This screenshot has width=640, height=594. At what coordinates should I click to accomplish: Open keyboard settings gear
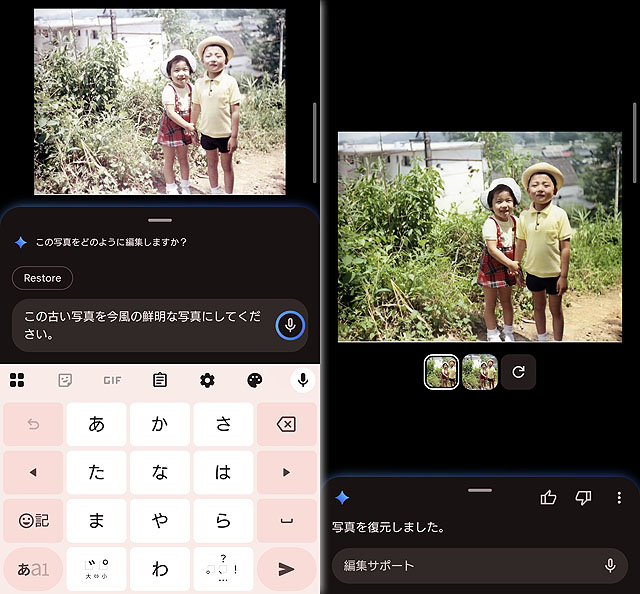click(207, 380)
